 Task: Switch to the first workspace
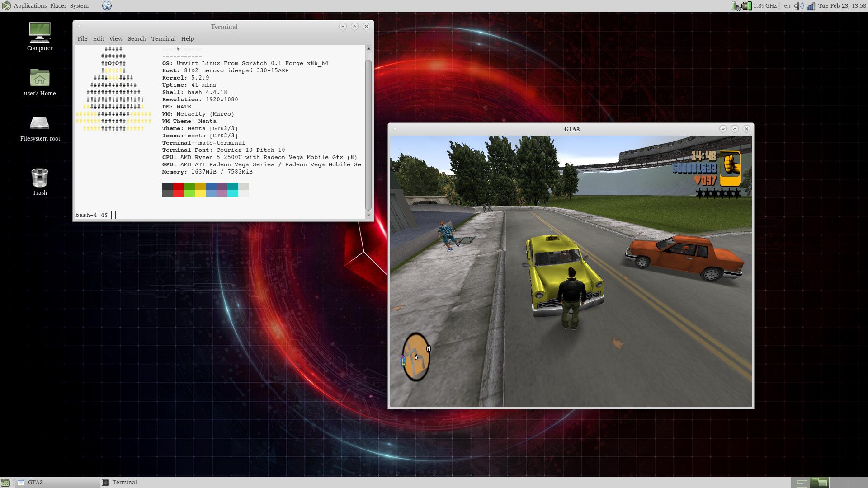pos(802,483)
